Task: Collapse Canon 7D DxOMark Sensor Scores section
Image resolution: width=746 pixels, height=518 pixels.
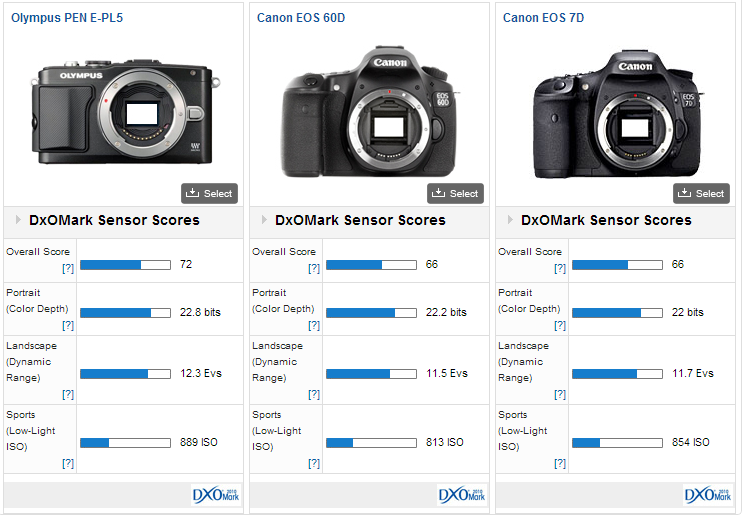Action: point(509,220)
